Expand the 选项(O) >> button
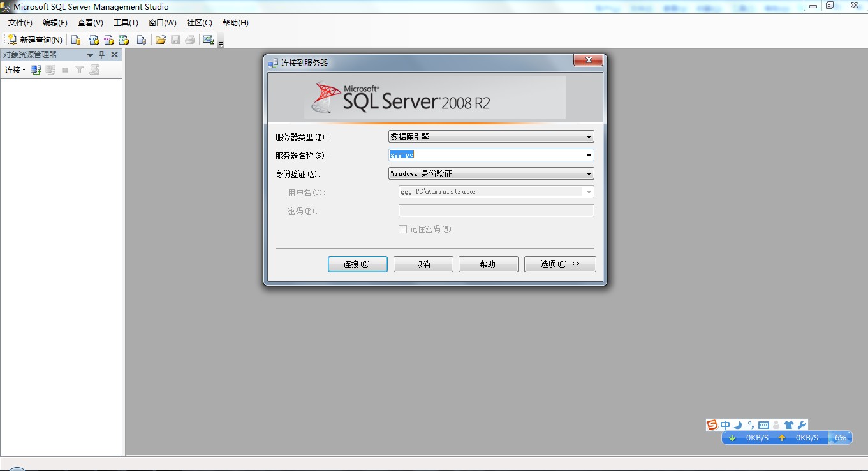 (560, 264)
